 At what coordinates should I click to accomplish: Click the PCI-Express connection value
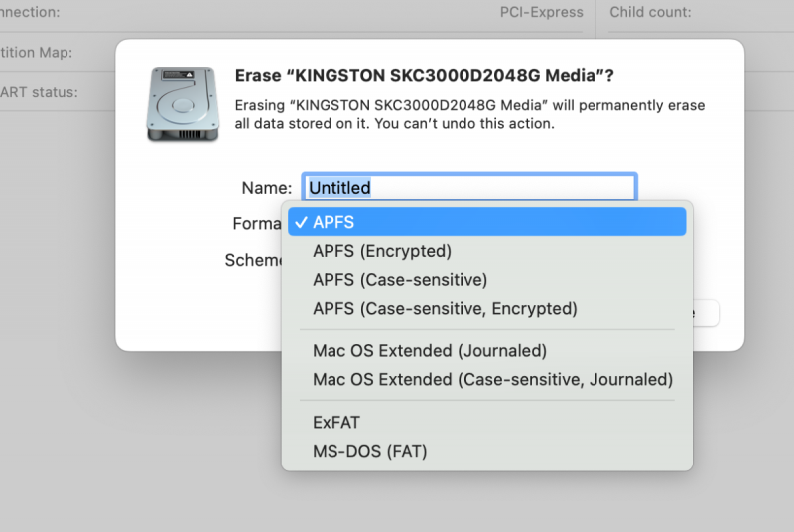[x=541, y=12]
